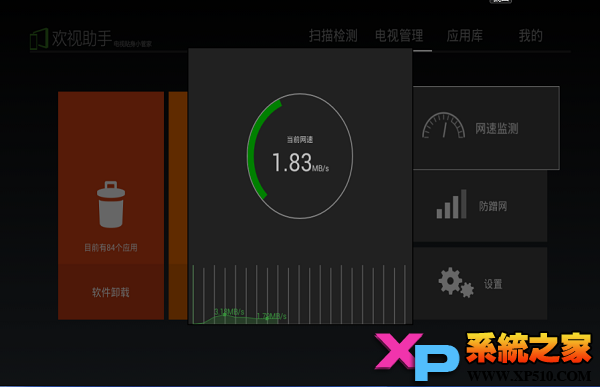This screenshot has height=387, width=600.
Task: Click the XP logo watermark
Action: tap(417, 356)
